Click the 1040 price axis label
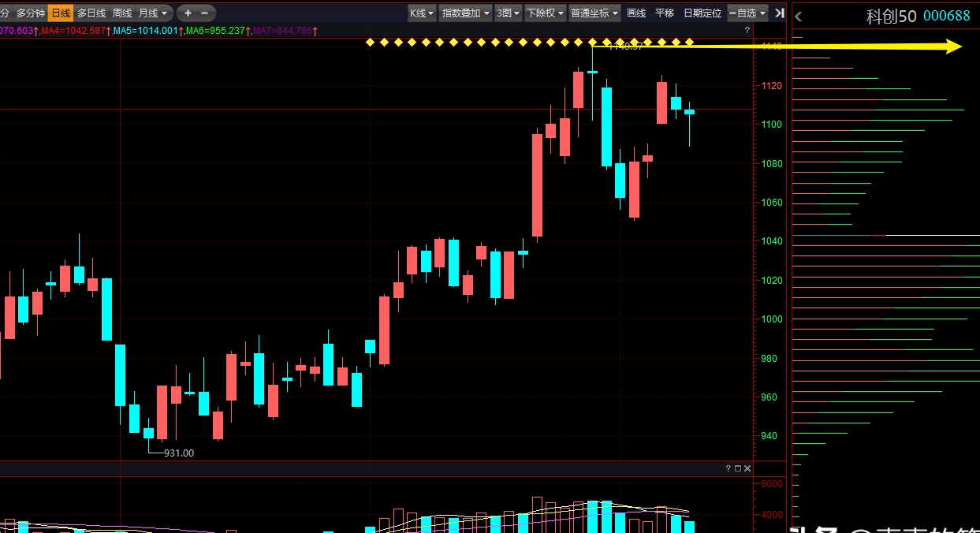 pos(771,241)
